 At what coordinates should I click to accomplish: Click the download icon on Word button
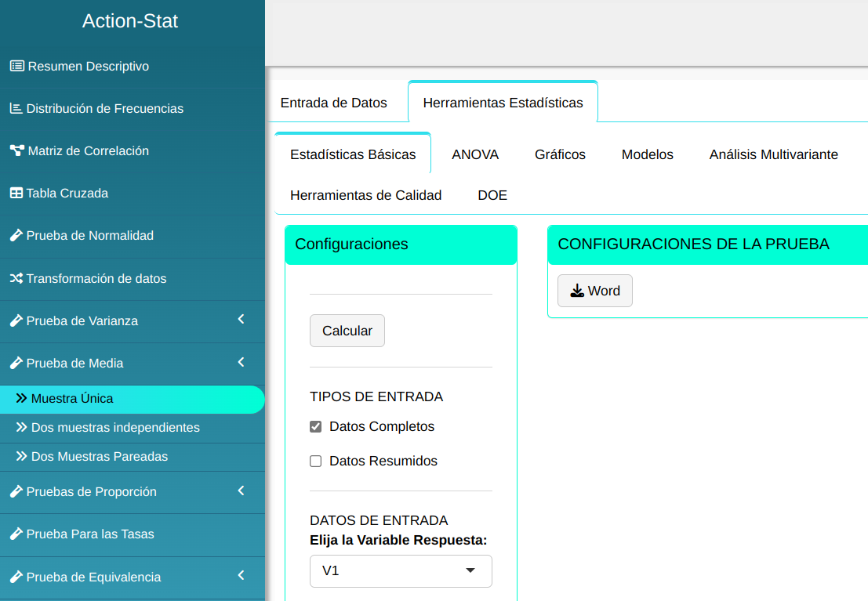coord(577,291)
